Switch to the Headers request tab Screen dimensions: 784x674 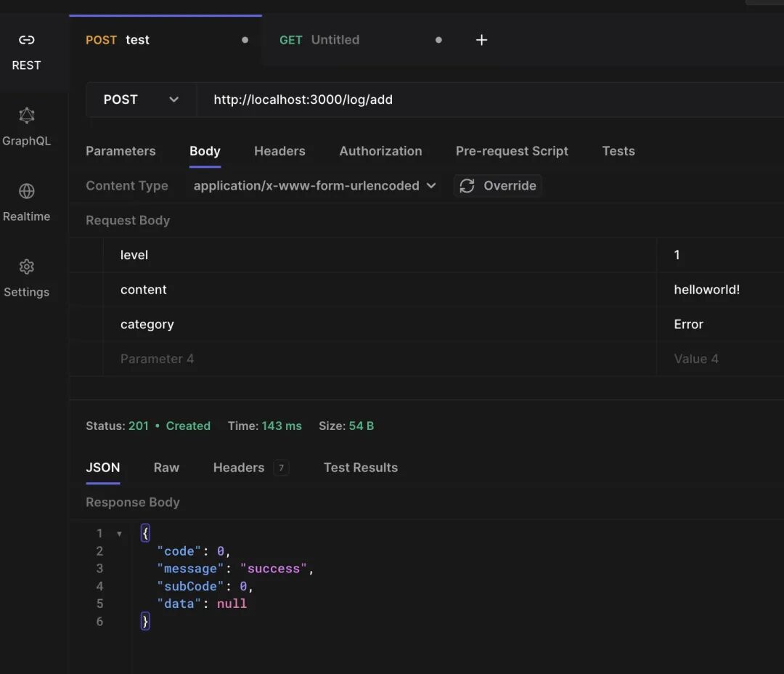tap(279, 151)
